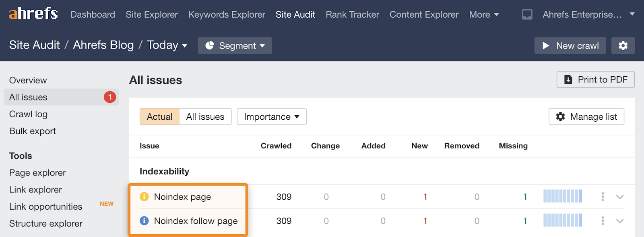
Task: Start a New crawl
Action: click(x=570, y=46)
